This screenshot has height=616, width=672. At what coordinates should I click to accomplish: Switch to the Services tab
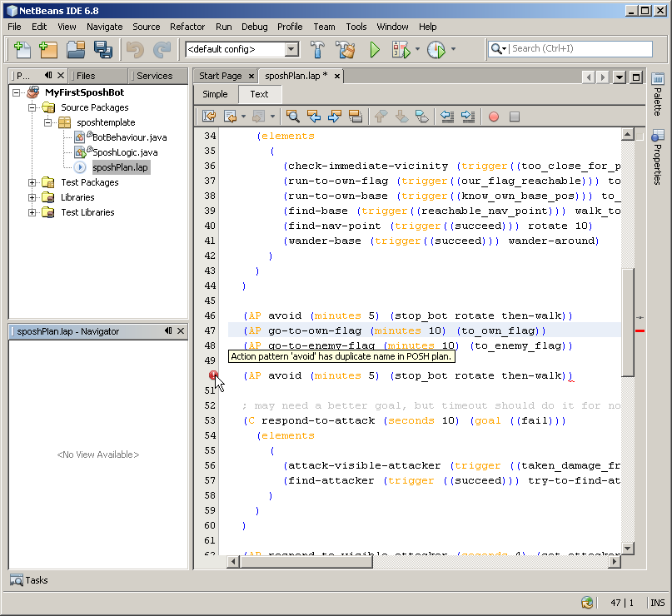[157, 76]
